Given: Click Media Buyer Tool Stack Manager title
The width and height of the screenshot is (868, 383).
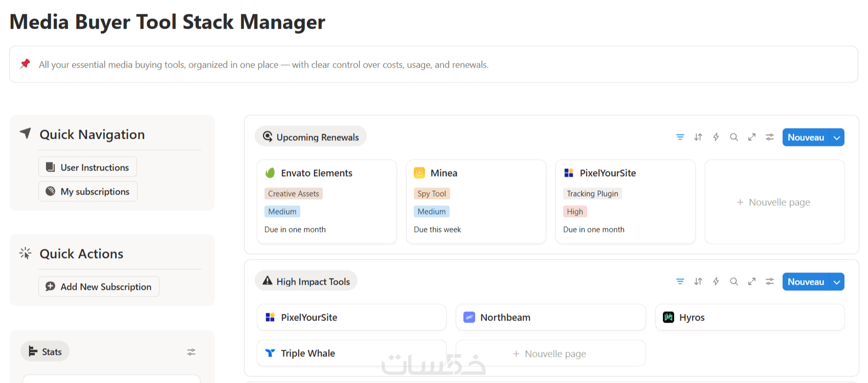Looking at the screenshot, I should (x=167, y=22).
